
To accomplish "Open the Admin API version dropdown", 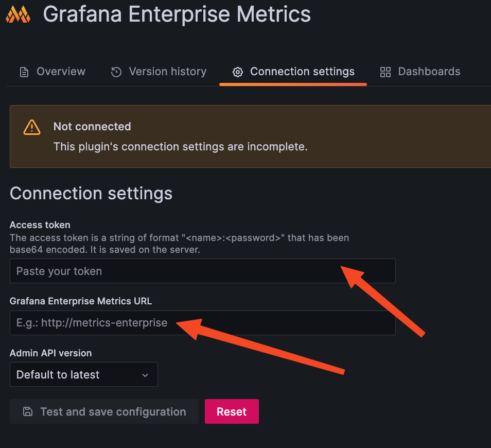I will pos(84,374).
